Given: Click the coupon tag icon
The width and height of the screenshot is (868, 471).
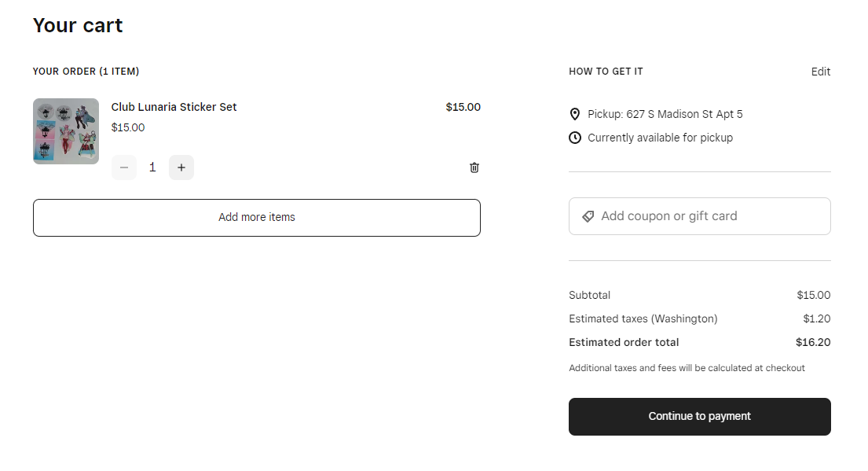Looking at the screenshot, I should pos(588,216).
